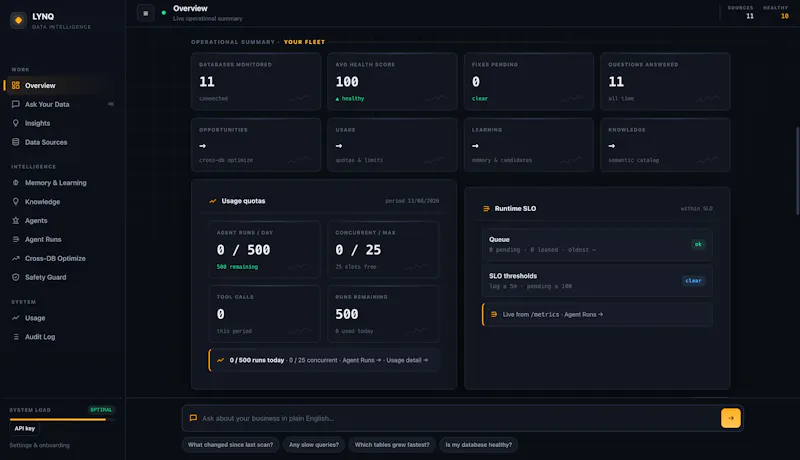This screenshot has height=460, width=800.
Task: Click the Tool Calls tile
Action: (264, 314)
